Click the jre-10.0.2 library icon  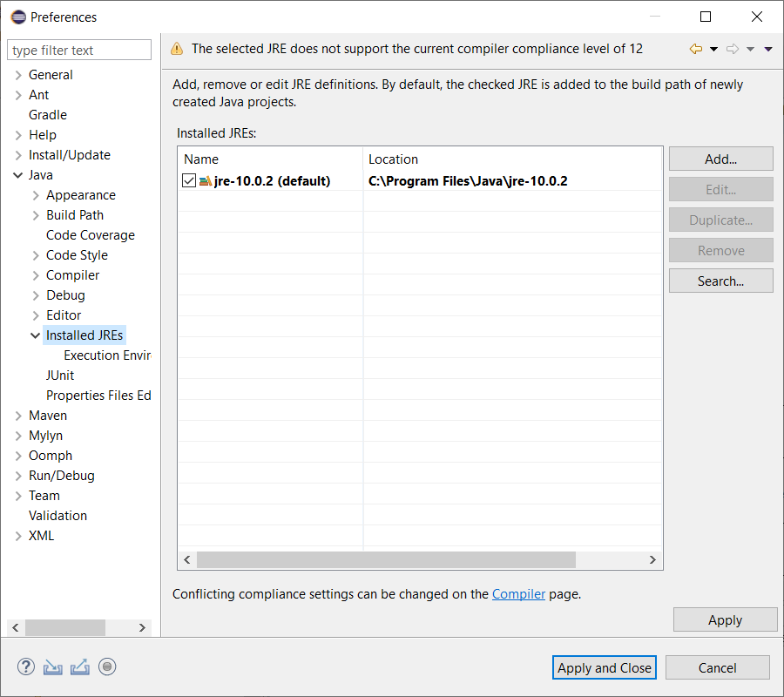tap(206, 181)
